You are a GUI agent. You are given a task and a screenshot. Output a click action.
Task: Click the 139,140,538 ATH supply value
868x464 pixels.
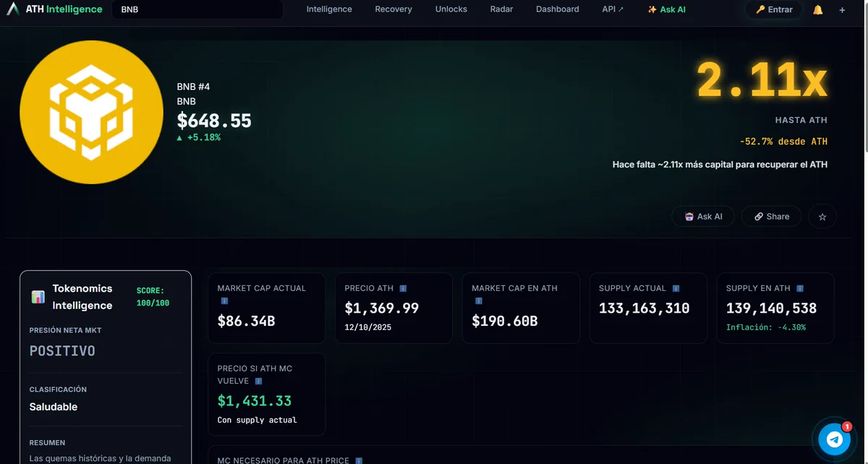771,308
